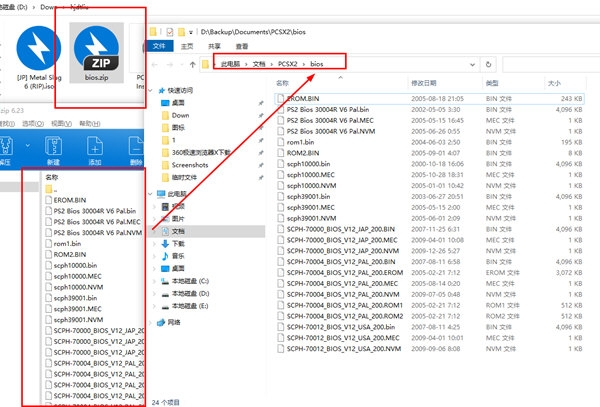The image size is (600, 407).
Task: Open Music (音乐) in the sidebar
Action: click(178, 256)
